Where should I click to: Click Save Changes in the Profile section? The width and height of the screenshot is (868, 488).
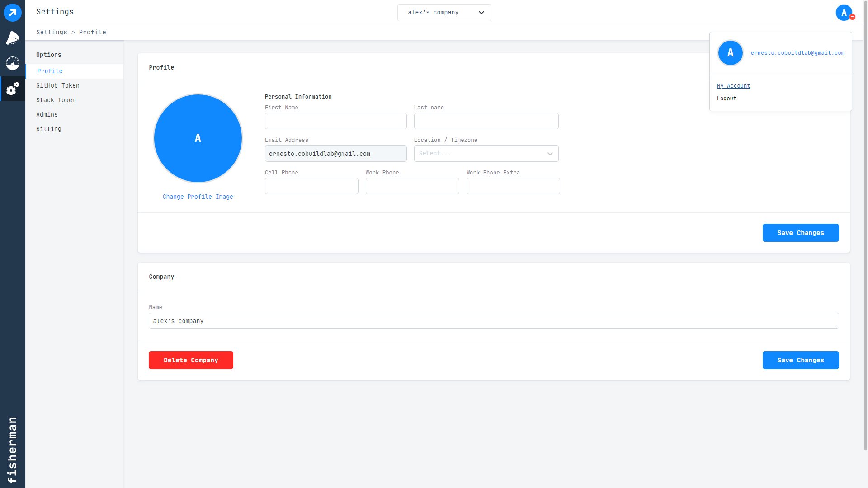point(800,233)
